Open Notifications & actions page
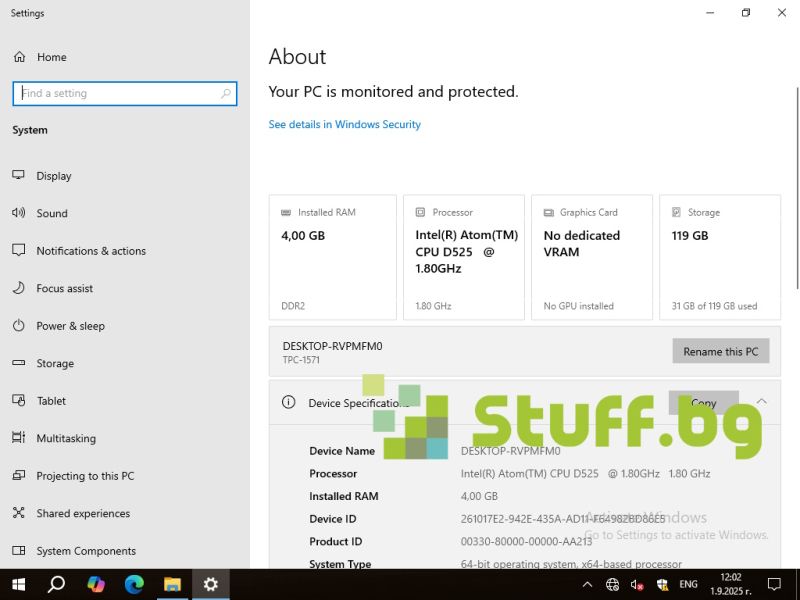800x600 pixels. [91, 251]
